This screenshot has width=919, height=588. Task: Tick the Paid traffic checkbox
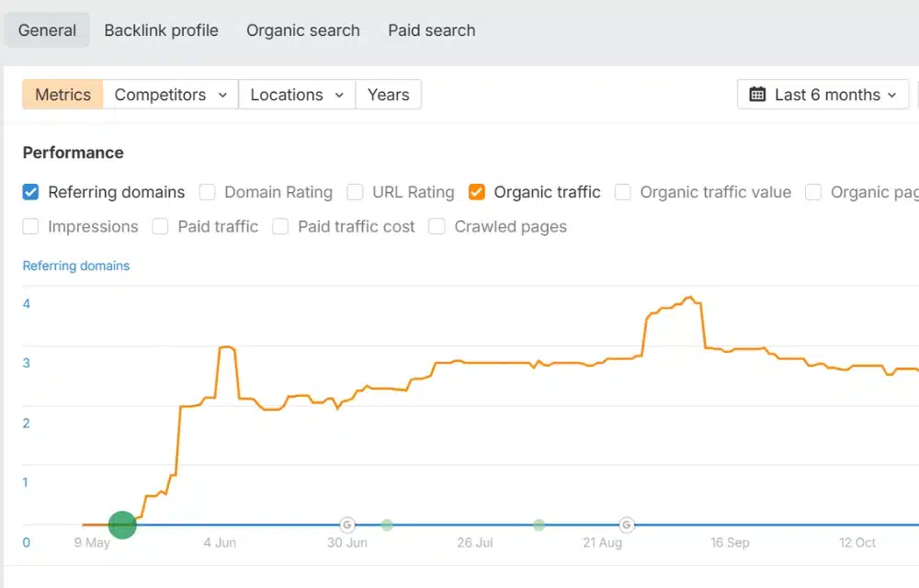[160, 227]
